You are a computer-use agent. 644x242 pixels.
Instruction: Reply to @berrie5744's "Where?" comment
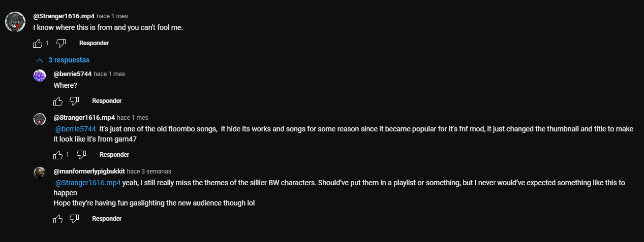[107, 101]
